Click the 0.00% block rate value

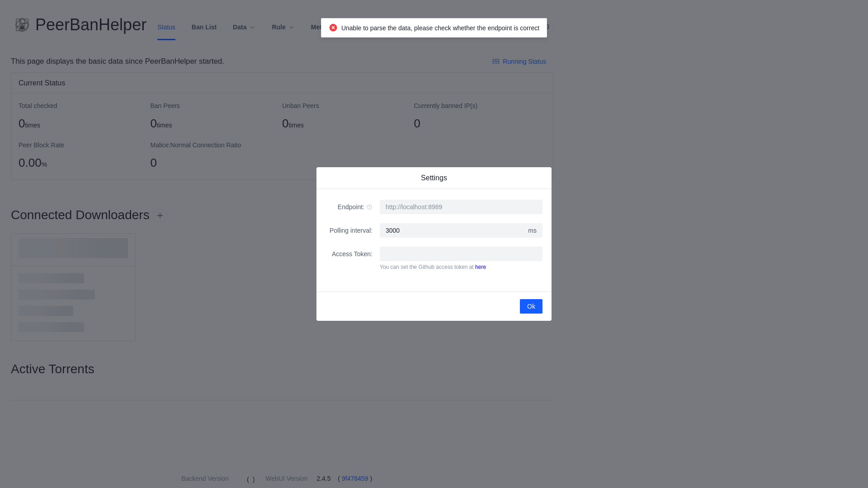(33, 163)
